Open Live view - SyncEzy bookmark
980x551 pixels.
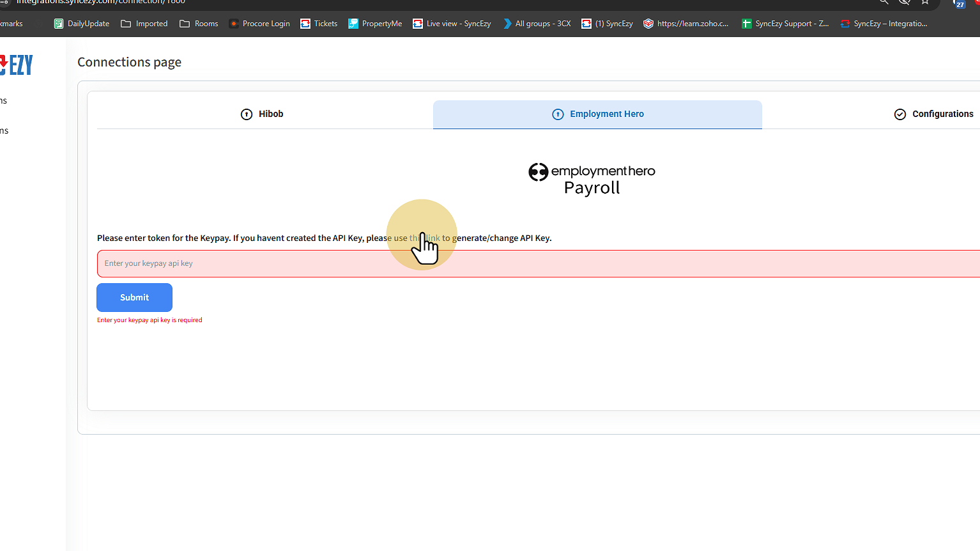point(452,24)
